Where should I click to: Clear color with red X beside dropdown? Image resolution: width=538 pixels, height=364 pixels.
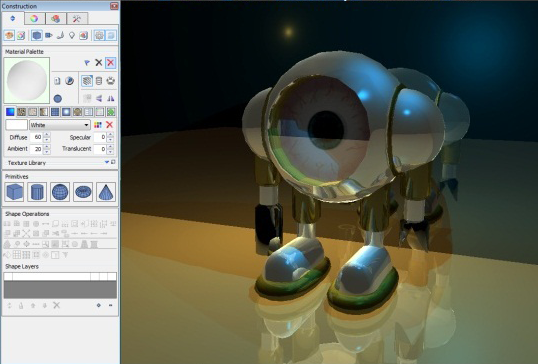[109, 125]
